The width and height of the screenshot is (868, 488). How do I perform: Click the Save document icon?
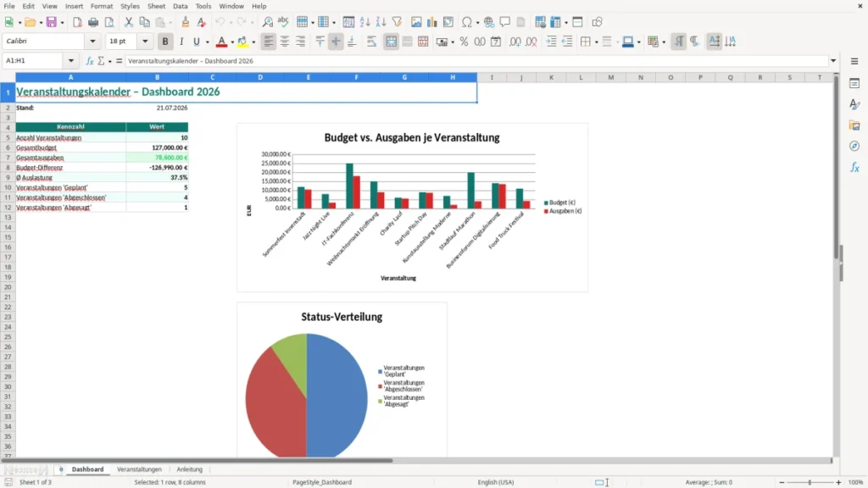(52, 22)
